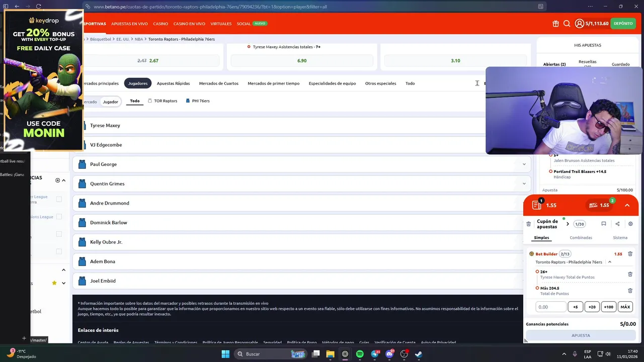Open Steam from the taskbar
Viewport: 644px width, 362px height.
(x=419, y=354)
